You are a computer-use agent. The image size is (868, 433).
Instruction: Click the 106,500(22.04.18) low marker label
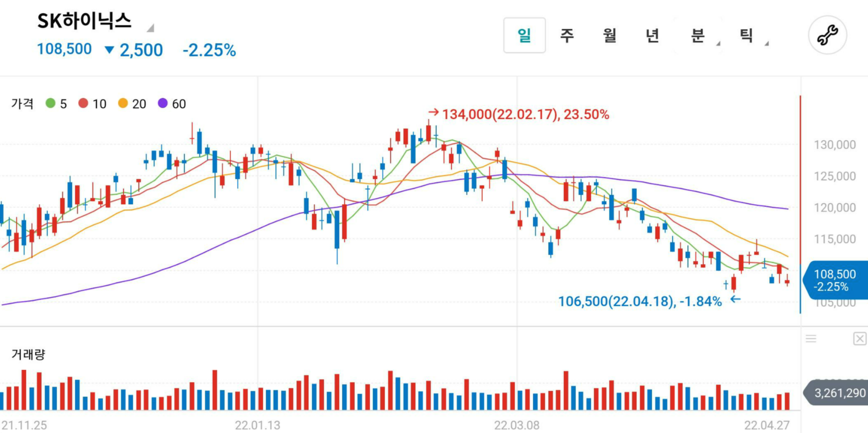coord(640,302)
